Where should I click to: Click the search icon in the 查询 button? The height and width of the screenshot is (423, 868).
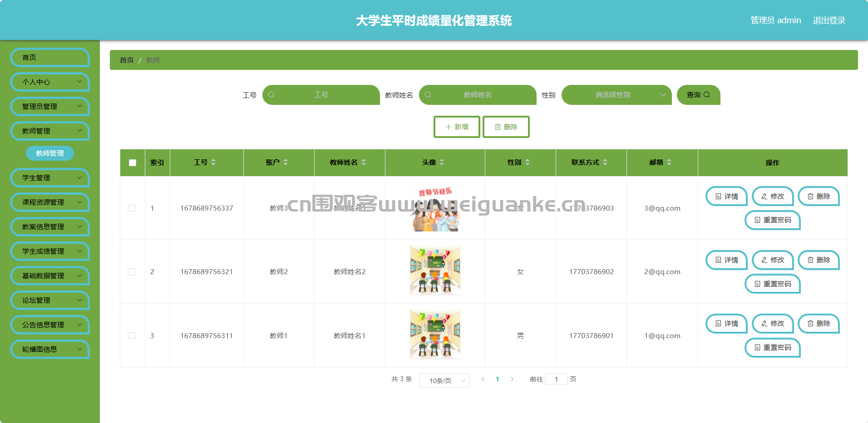coord(706,95)
